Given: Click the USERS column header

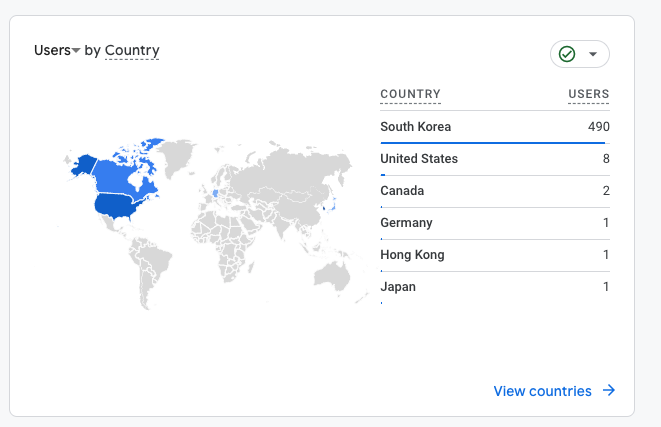Looking at the screenshot, I should 588,94.
